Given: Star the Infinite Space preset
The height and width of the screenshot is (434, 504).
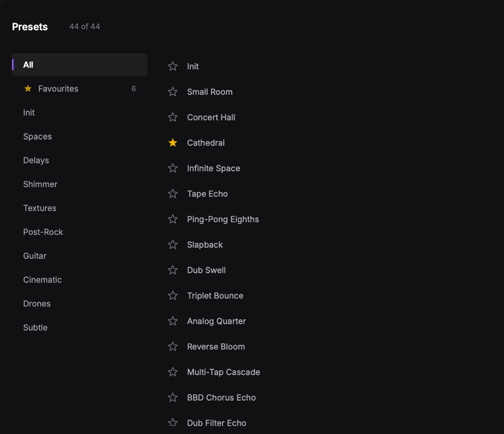Looking at the screenshot, I should (172, 168).
